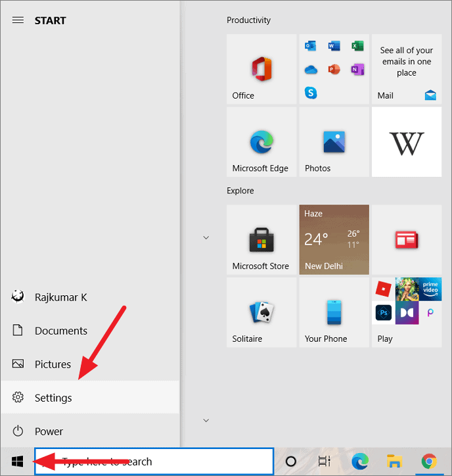The width and height of the screenshot is (452, 476).
Task: Click the lower chevron below the tiles
Action: point(206,421)
